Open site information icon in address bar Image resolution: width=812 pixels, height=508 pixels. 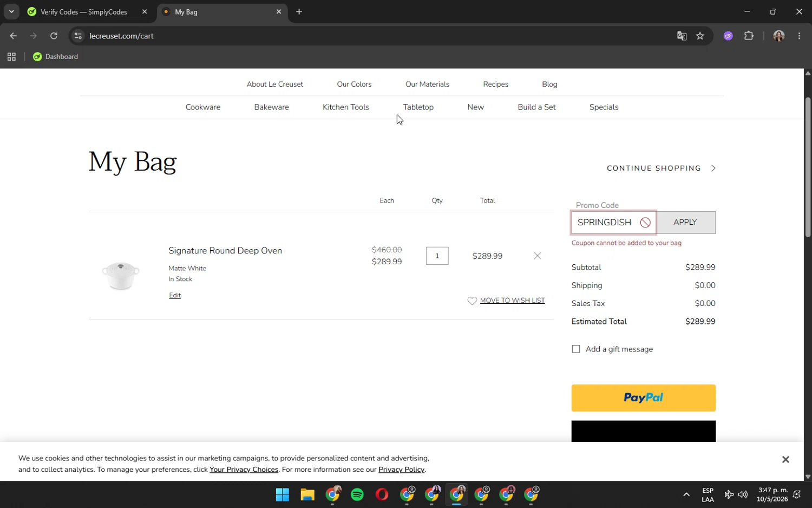pos(78,36)
